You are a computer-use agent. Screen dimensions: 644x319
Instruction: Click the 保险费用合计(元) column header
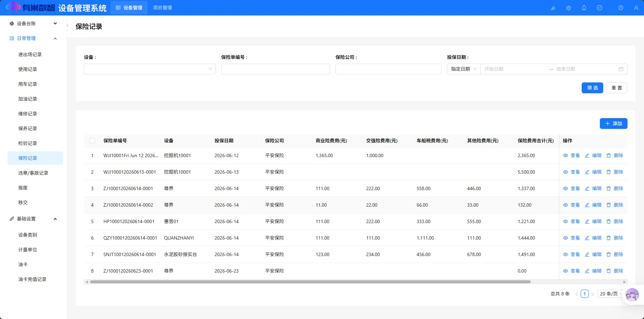(536, 141)
